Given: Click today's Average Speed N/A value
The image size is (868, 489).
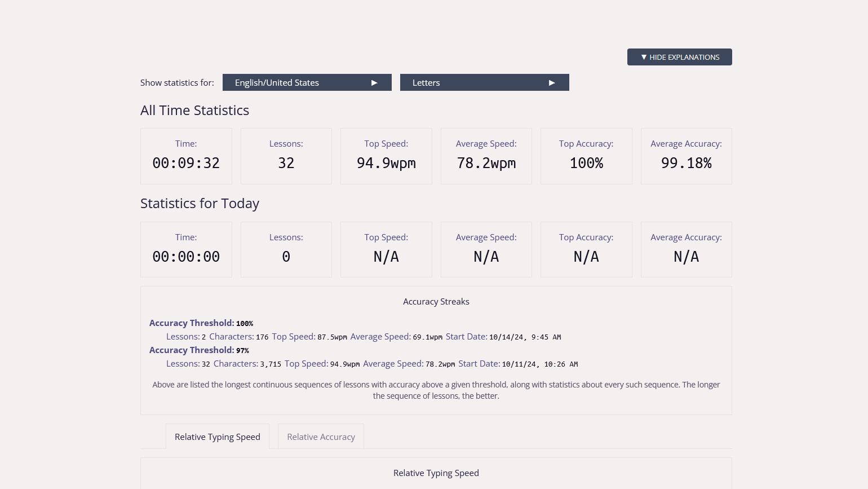Looking at the screenshot, I should coord(486,257).
